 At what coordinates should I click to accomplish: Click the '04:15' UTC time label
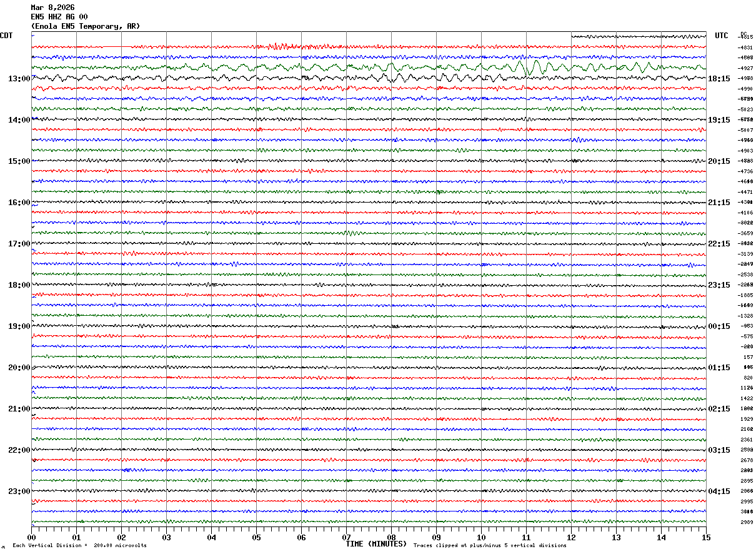[719, 491]
